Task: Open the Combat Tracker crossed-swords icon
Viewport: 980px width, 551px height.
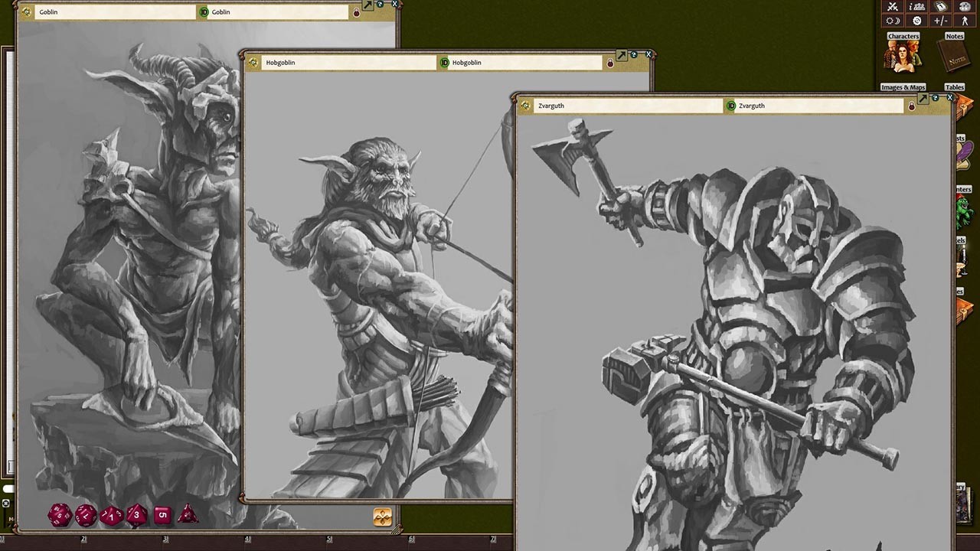Action: pos(893,6)
